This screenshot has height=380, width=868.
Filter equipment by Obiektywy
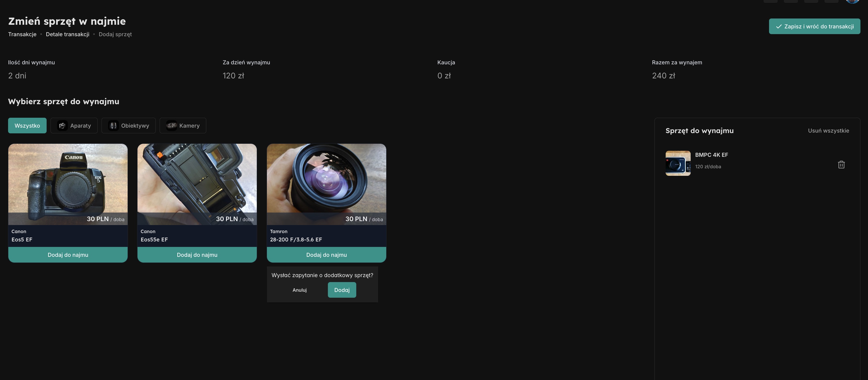pyautogui.click(x=135, y=126)
